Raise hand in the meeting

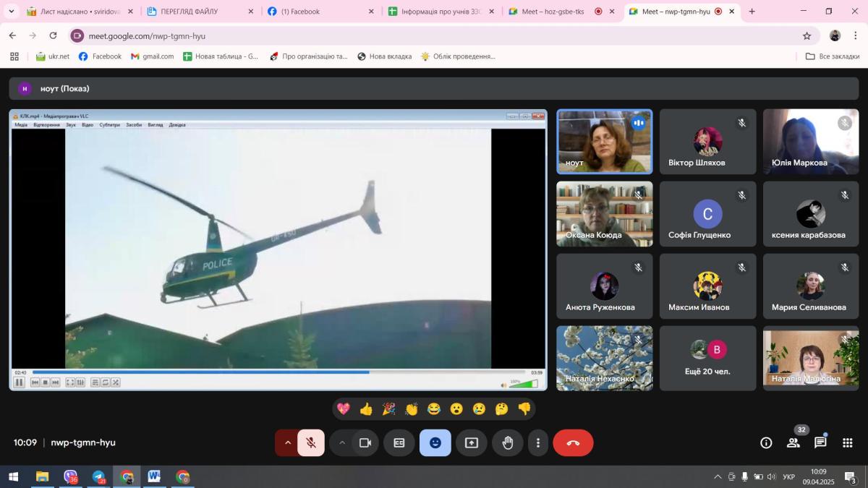[508, 443]
